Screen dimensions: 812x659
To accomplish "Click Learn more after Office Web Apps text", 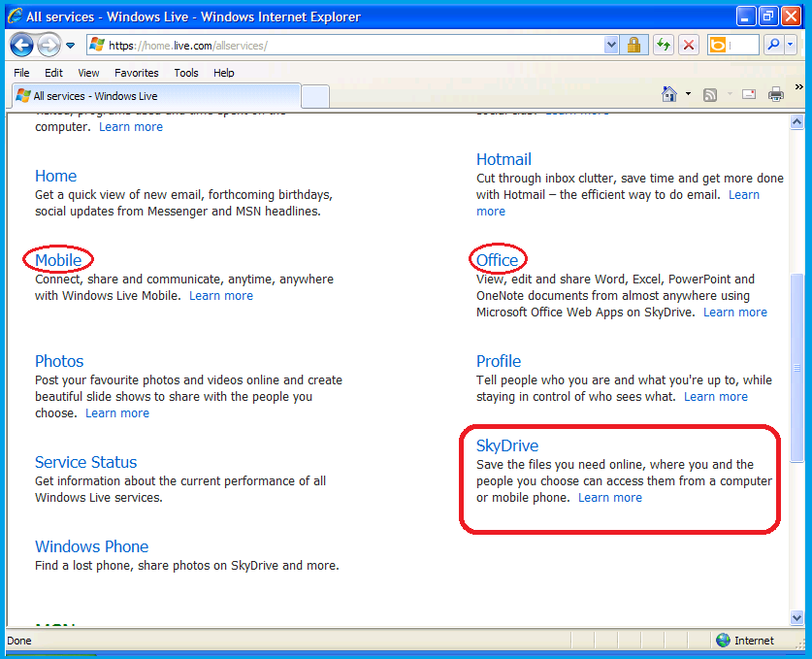I will coord(735,313).
